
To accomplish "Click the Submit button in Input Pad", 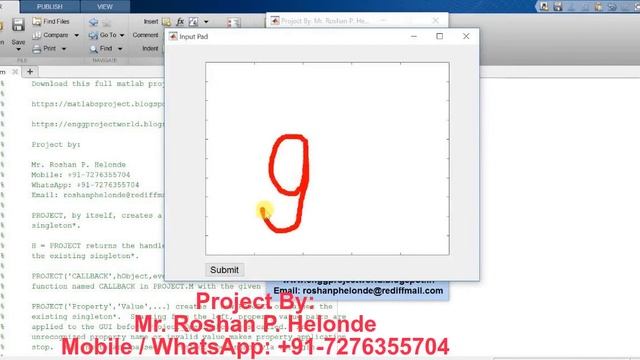I will (224, 270).
